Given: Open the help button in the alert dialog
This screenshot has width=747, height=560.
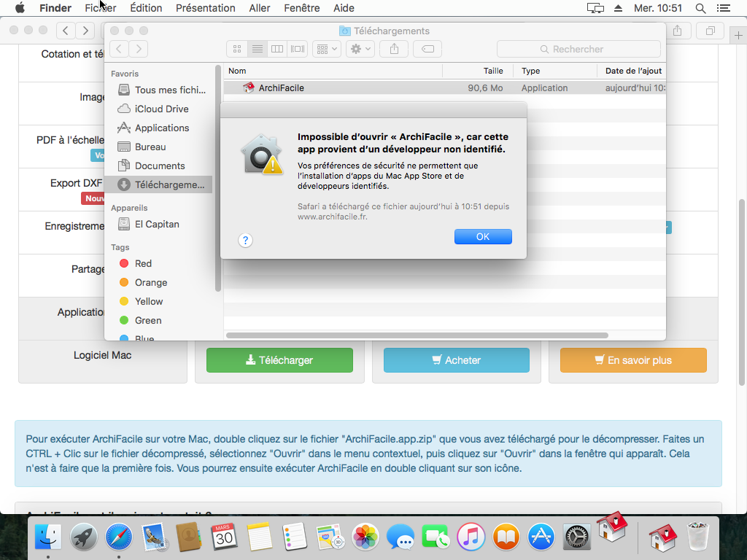Looking at the screenshot, I should [x=246, y=240].
